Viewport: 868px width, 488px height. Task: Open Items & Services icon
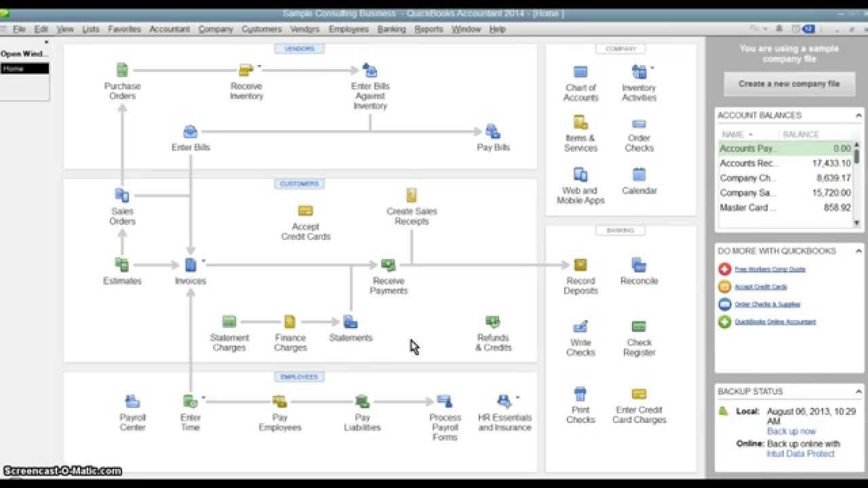[x=580, y=123]
